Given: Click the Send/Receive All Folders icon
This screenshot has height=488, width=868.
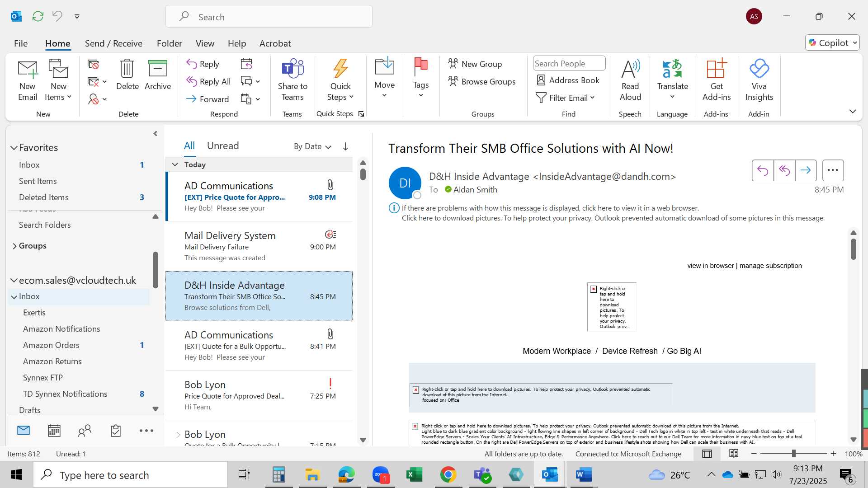Looking at the screenshot, I should pos(38,16).
